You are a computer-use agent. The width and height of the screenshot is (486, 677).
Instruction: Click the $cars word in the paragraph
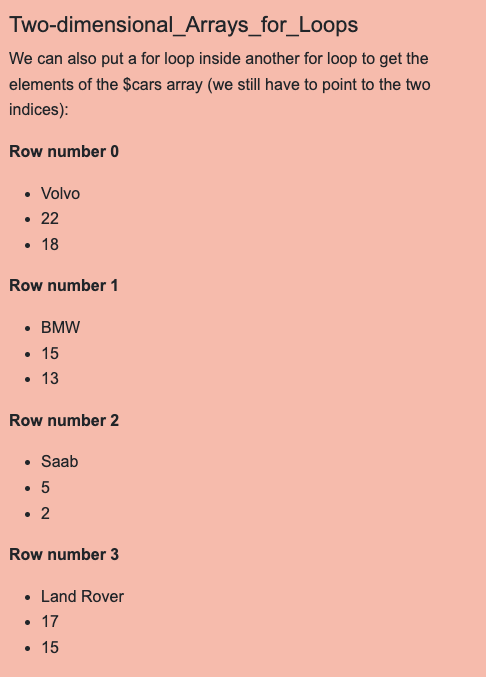click(142, 85)
